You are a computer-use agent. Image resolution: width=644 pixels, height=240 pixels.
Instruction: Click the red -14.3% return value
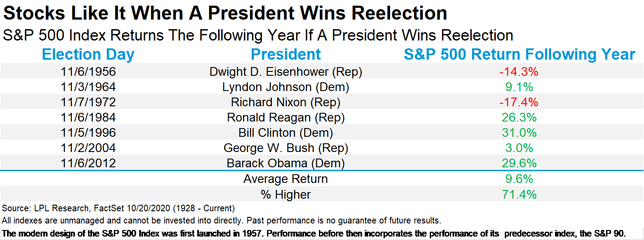point(519,71)
